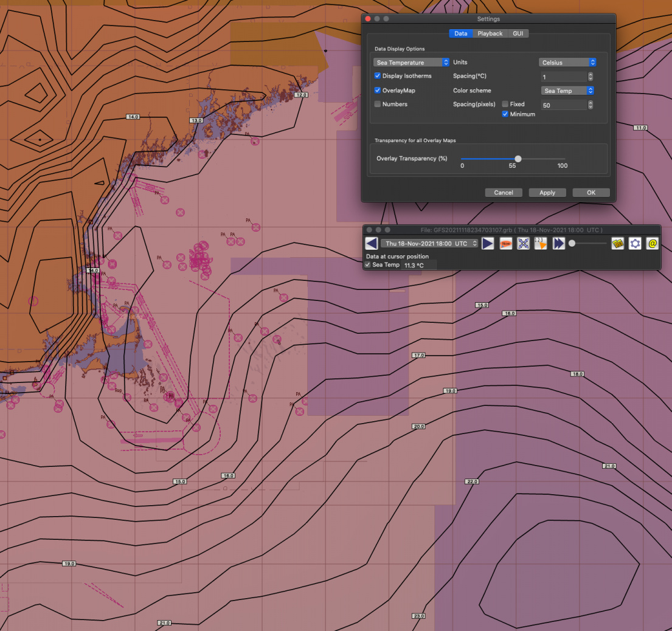
Task: Close the Settings dialog with red button
Action: [x=368, y=19]
